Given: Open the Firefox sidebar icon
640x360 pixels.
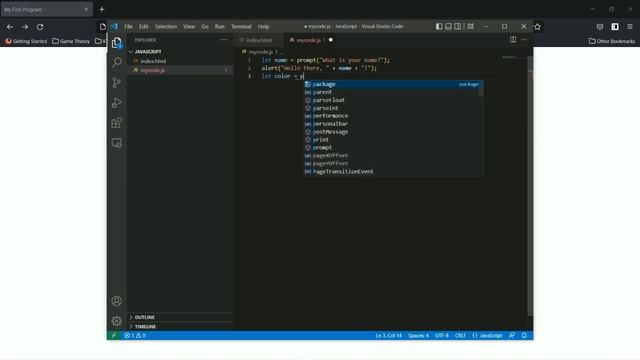Looking at the screenshot, I should click(x=615, y=27).
